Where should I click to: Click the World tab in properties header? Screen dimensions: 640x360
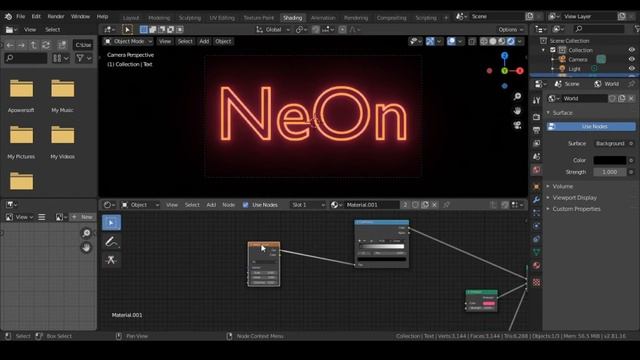(x=607, y=84)
